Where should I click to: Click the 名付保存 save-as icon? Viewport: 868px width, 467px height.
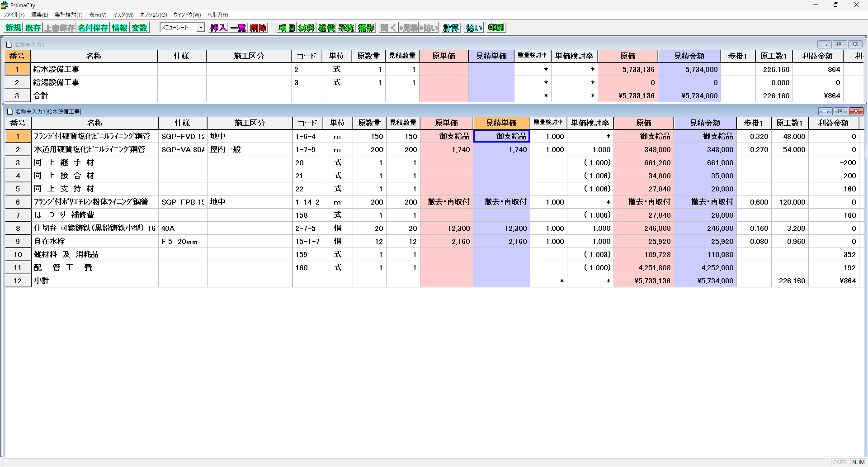click(92, 28)
